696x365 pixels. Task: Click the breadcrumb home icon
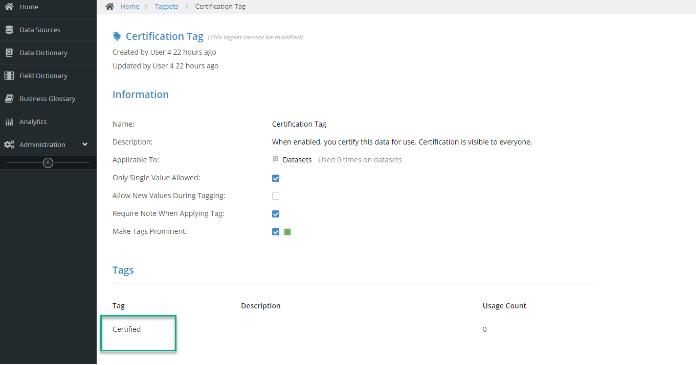pos(110,6)
